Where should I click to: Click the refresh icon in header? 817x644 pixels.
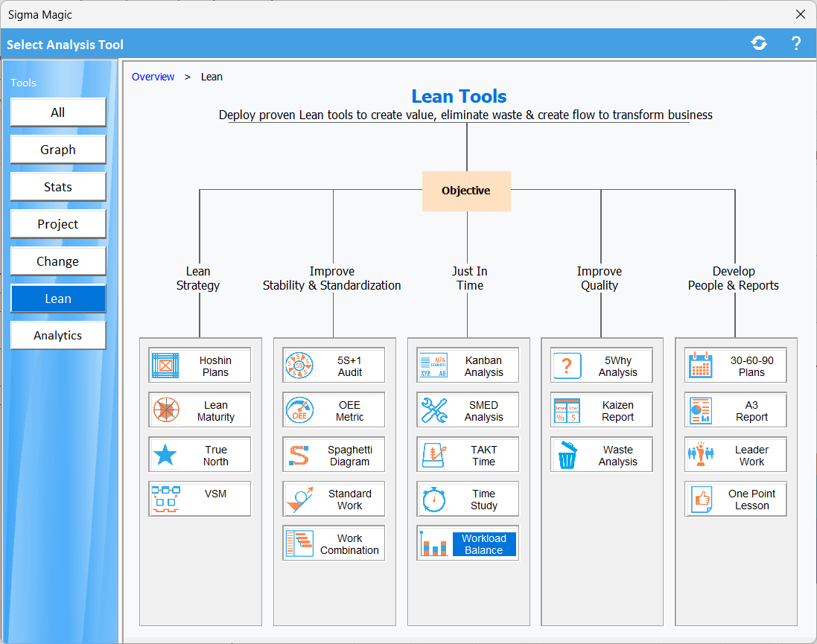759,43
